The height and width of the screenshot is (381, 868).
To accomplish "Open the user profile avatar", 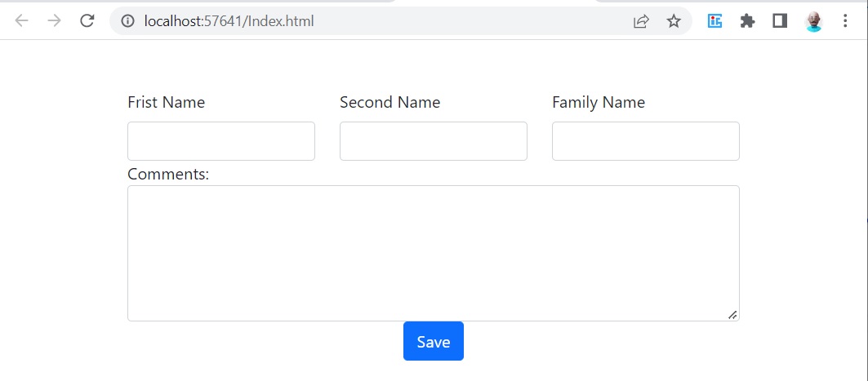I will click(x=813, y=21).
